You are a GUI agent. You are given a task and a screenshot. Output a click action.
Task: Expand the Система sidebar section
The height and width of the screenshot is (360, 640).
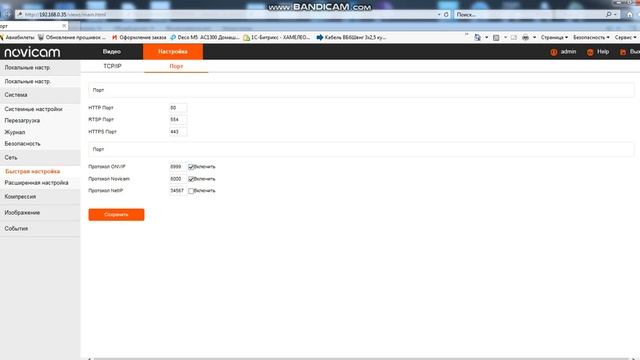(40, 95)
